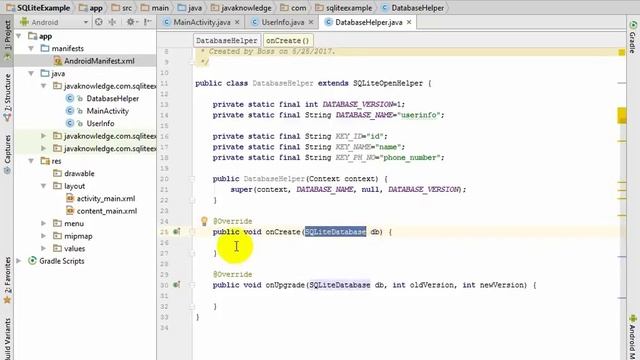
Task: Fold the class header comment block
Action: click(191, 62)
